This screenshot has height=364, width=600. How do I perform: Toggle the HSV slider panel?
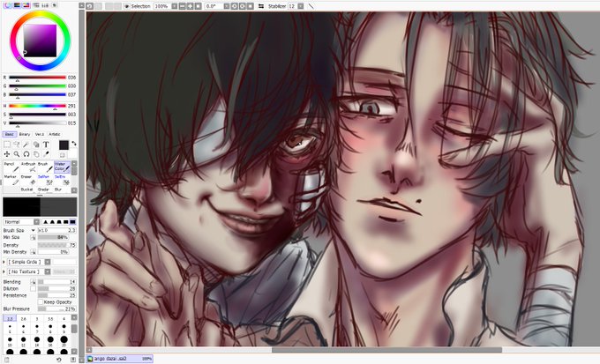26,5
